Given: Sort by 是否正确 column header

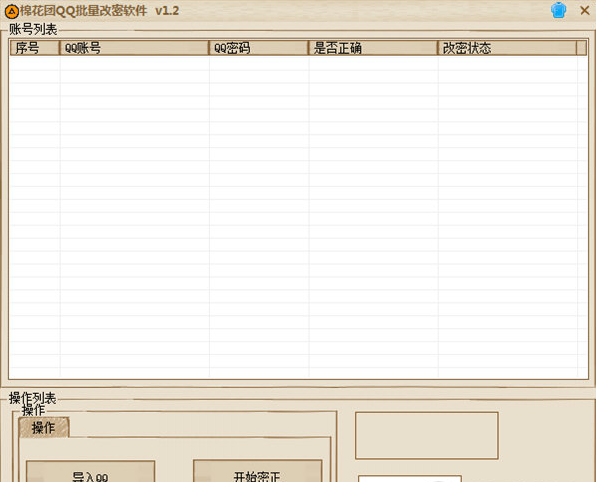Looking at the screenshot, I should click(x=373, y=48).
